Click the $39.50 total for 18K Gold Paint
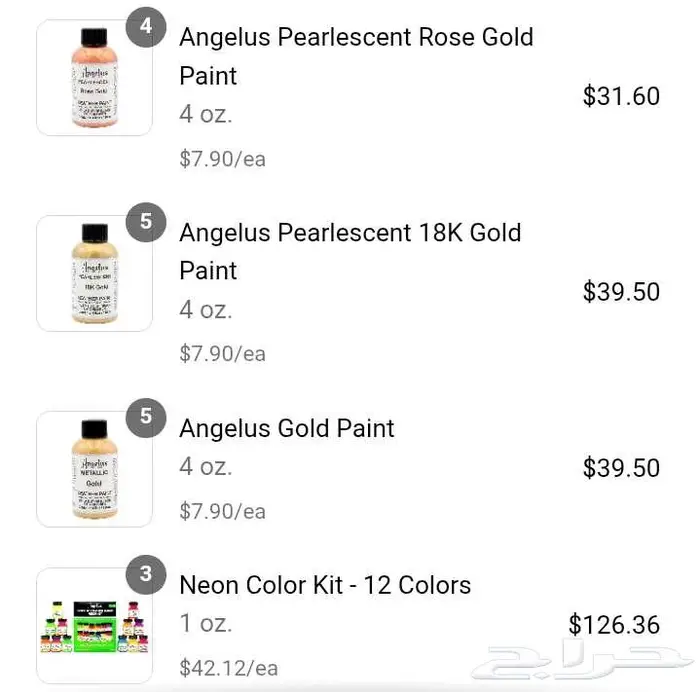Viewport: 700px width, 692px height. point(621,291)
